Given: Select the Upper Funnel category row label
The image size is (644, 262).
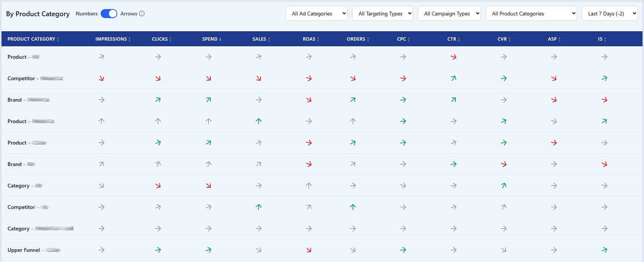Looking at the screenshot, I should pyautogui.click(x=24, y=250).
